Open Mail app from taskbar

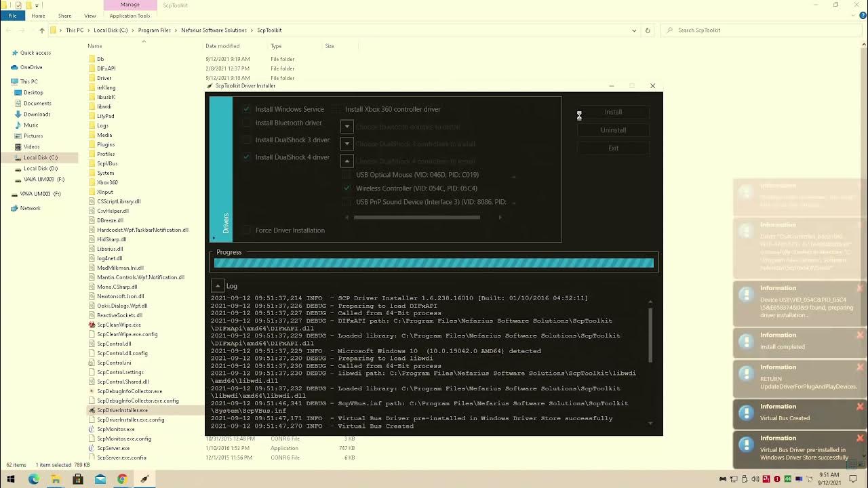tap(100, 479)
